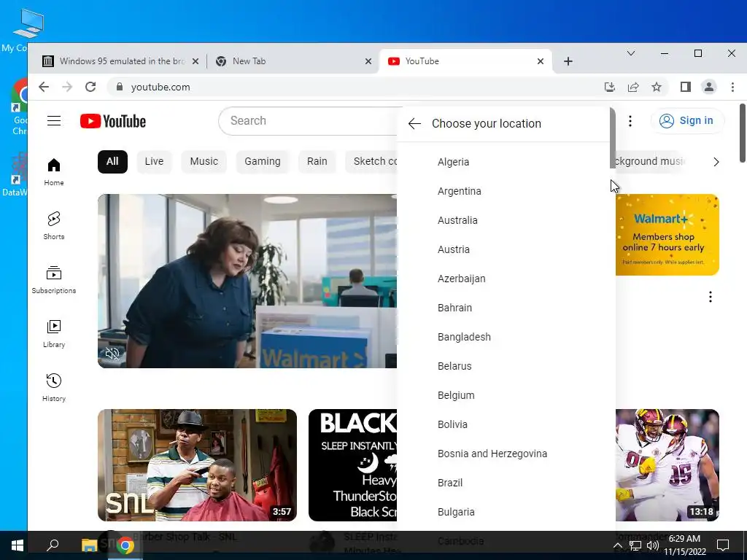The image size is (747, 560).
Task: Close the New Tab tab
Action: coord(368,61)
